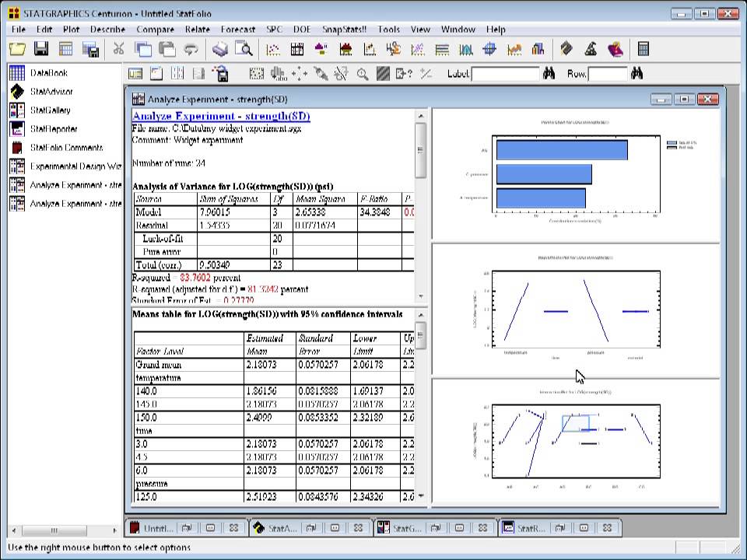Click the jitter points icon in analysis toolbar
This screenshot has width=747, height=560.
coord(300,74)
